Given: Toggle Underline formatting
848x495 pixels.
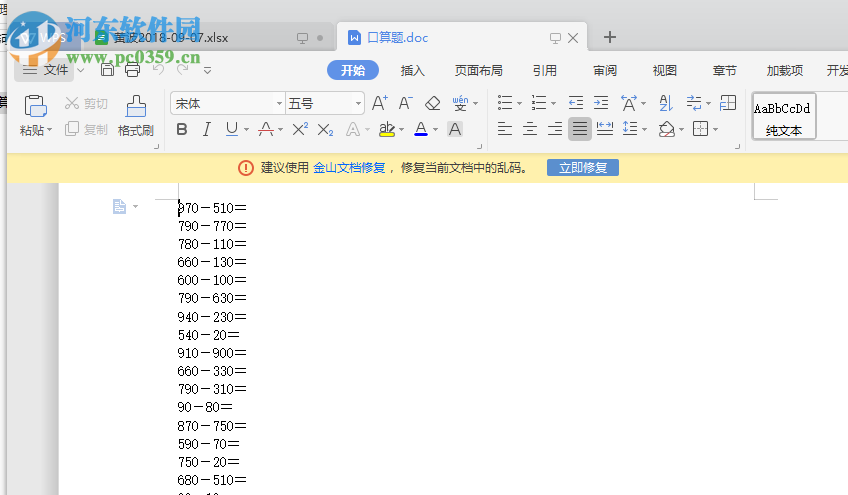Looking at the screenshot, I should point(231,129).
